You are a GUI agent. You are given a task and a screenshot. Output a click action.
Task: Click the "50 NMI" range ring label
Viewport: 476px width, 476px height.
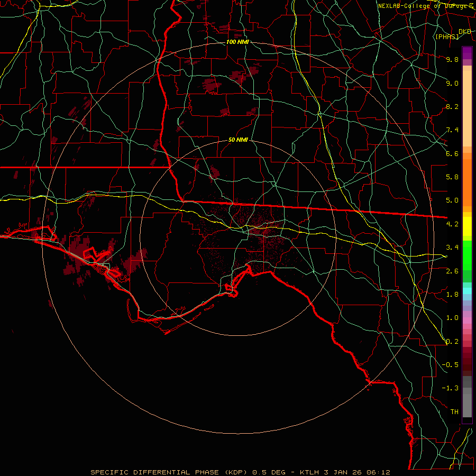pyautogui.click(x=238, y=140)
